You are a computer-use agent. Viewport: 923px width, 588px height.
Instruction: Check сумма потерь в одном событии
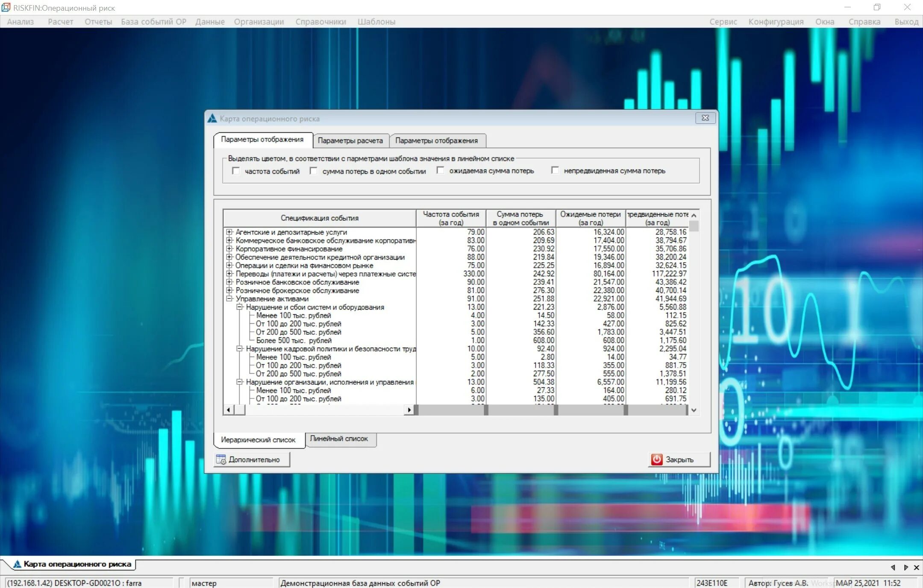(x=314, y=171)
